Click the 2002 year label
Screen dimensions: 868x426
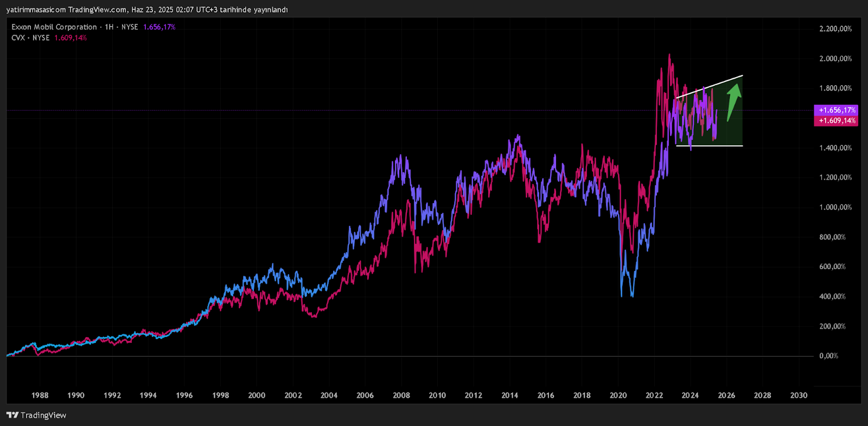click(293, 395)
